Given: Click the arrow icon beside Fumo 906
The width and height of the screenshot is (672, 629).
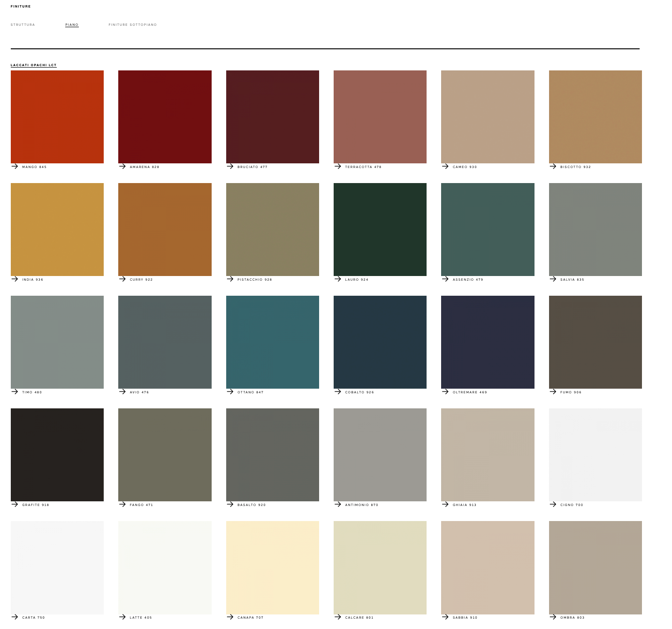Looking at the screenshot, I should [553, 391].
